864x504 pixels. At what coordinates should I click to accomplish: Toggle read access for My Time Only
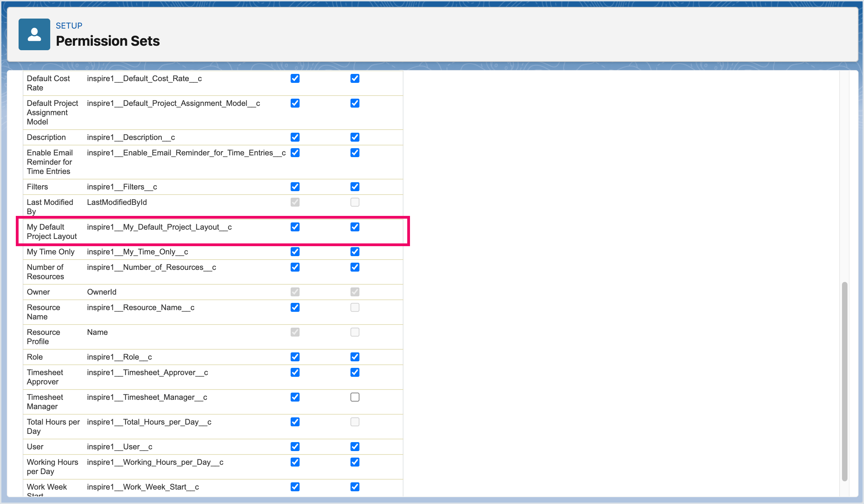click(x=295, y=252)
